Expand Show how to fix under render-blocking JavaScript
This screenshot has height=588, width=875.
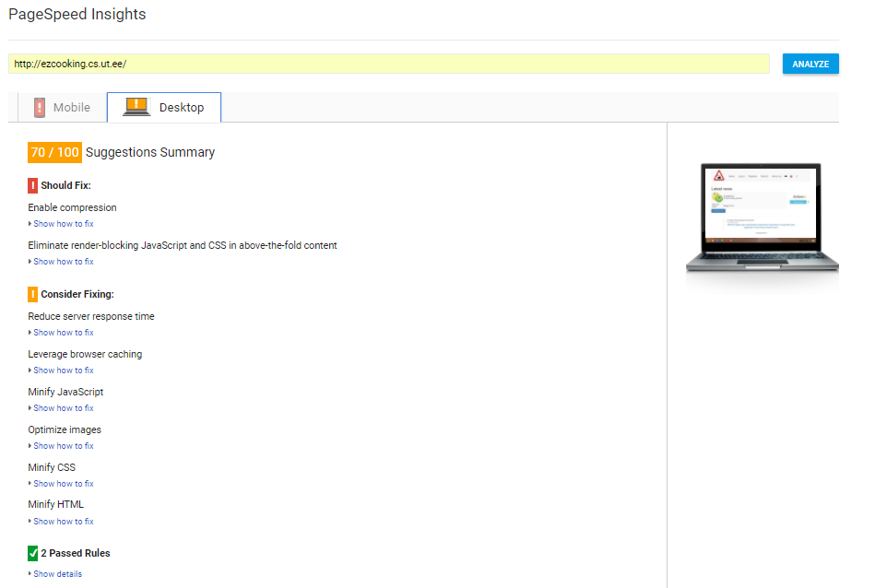click(63, 262)
